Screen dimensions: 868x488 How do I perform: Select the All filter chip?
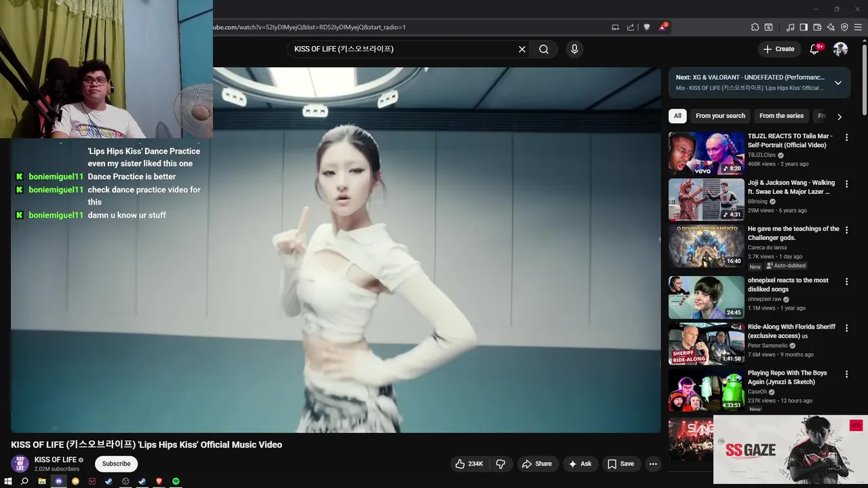677,116
